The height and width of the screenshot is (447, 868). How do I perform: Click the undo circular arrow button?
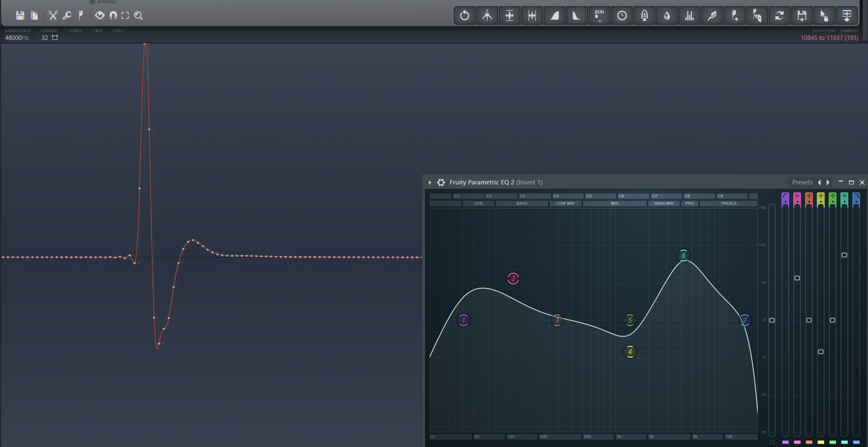464,16
